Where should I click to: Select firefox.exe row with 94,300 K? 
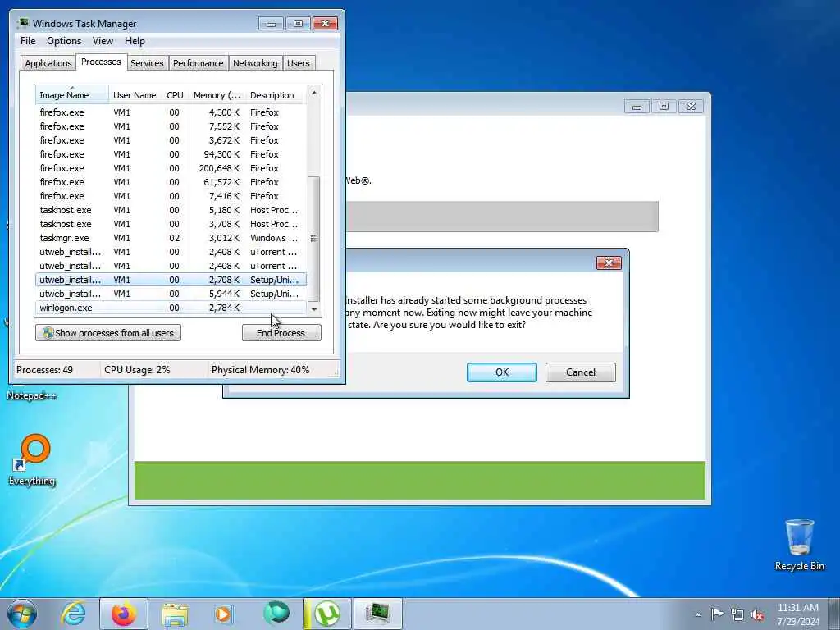171,154
